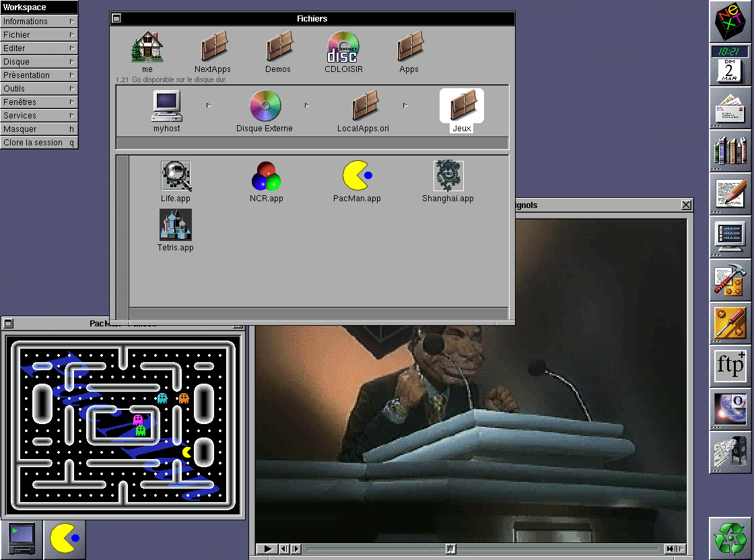Open the Informations menu
Viewport: 754px width, 560px height.
pyautogui.click(x=39, y=21)
